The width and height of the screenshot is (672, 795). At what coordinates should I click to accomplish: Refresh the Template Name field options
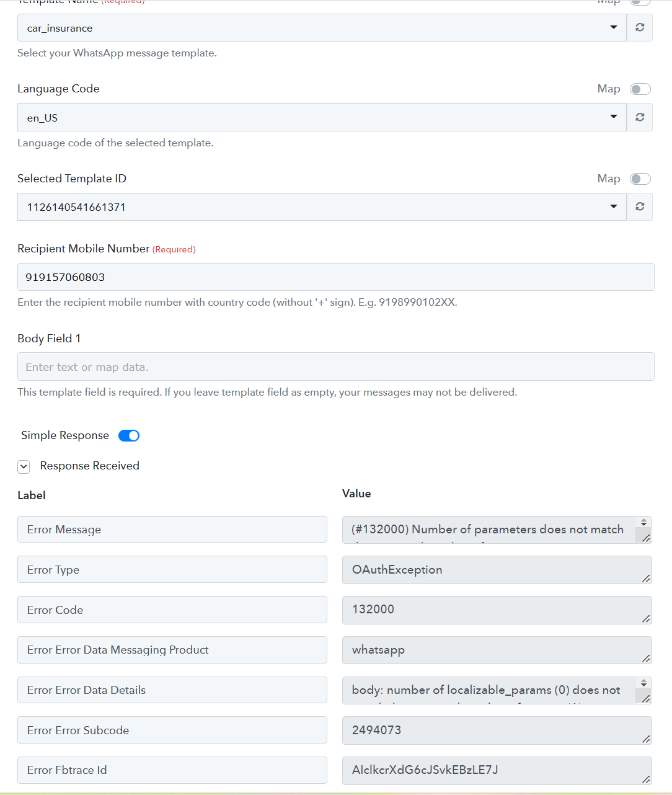pyautogui.click(x=640, y=27)
